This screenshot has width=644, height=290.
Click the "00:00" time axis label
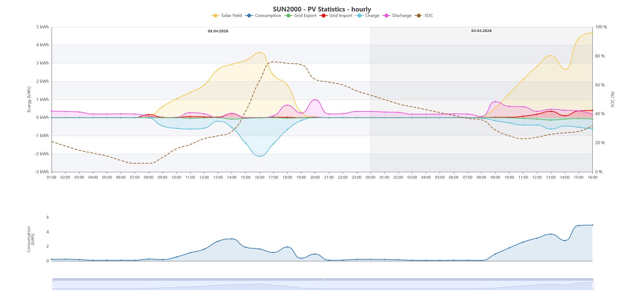370,177
